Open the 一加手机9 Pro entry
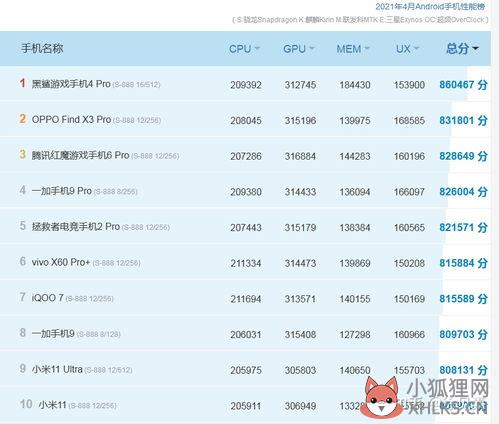This screenshot has height=424, width=499. tap(62, 191)
